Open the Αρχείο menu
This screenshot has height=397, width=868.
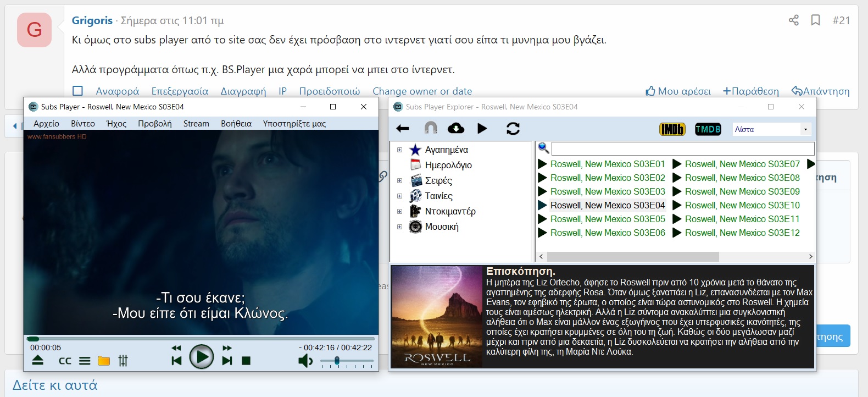[46, 123]
